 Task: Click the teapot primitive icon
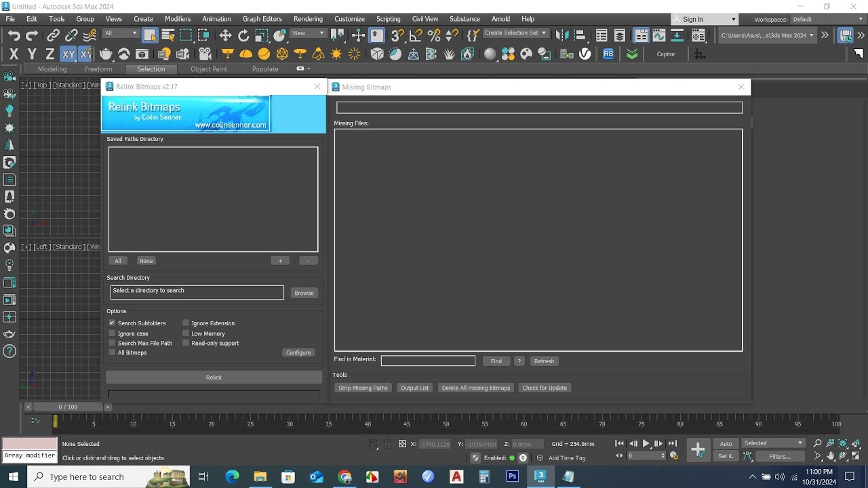pyautogui.click(x=106, y=54)
